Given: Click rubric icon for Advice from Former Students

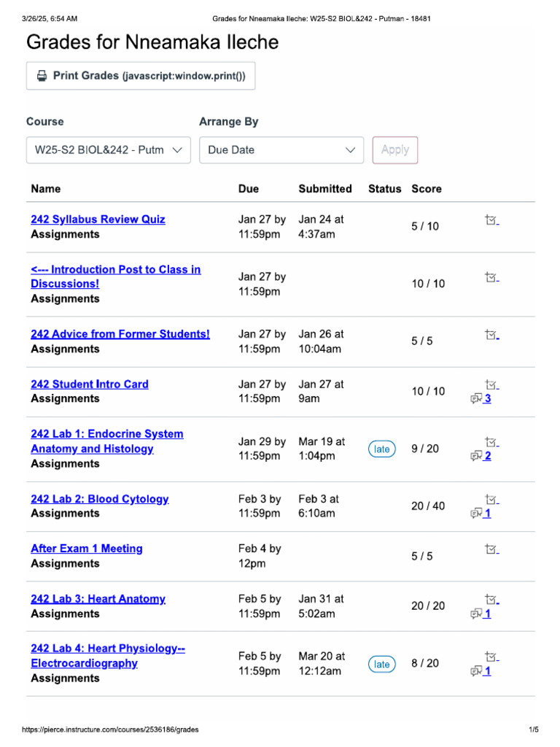Looking at the screenshot, I should point(491,335).
